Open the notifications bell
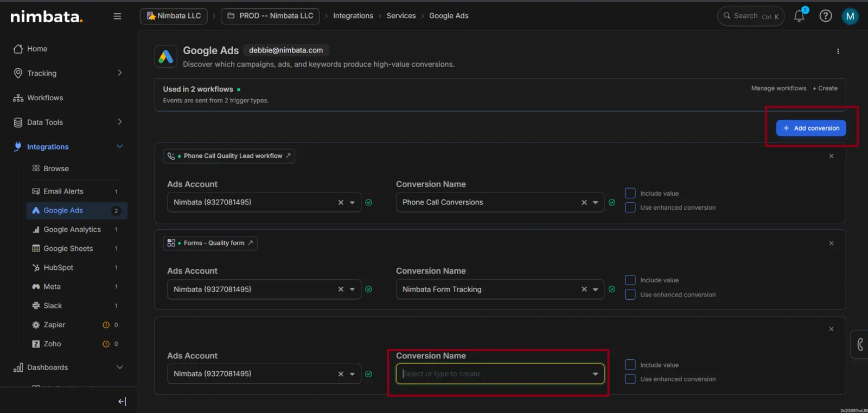Image resolution: width=868 pixels, height=413 pixels. click(799, 16)
